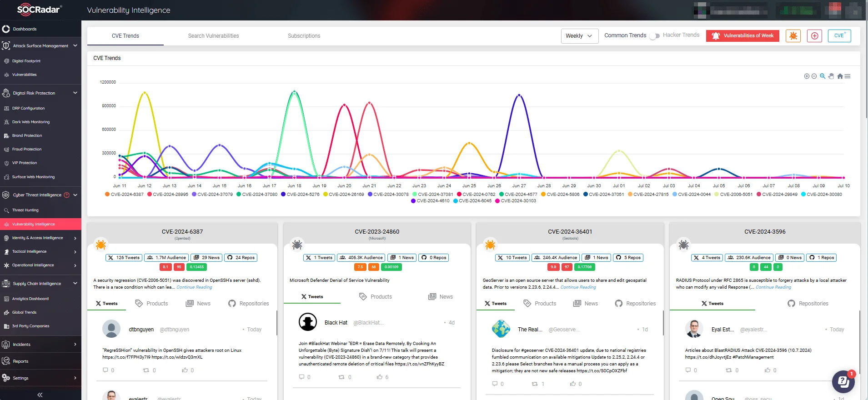
Task: Toggle CVE-2024-26169 legend entry
Action: [343, 194]
